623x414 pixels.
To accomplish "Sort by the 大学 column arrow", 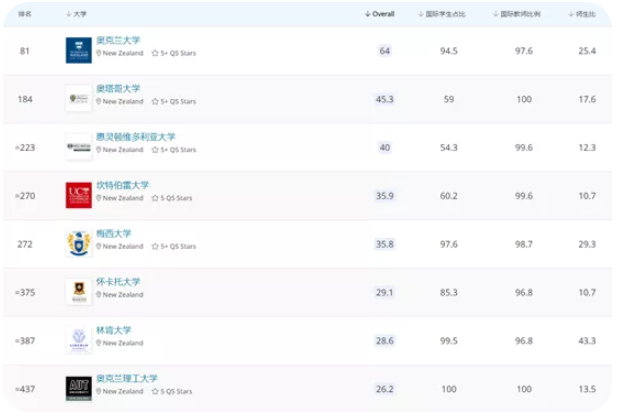I will (x=69, y=14).
